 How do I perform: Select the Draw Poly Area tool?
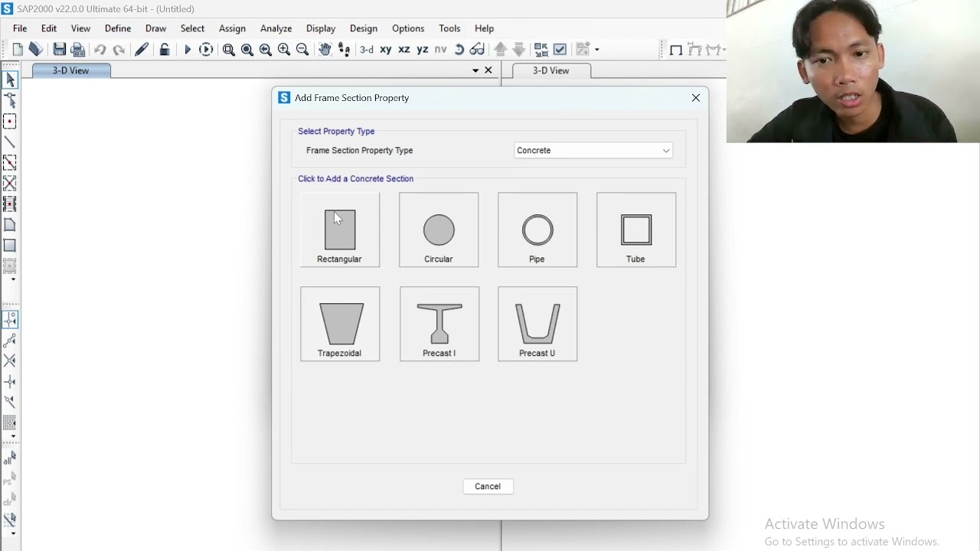tap(10, 224)
